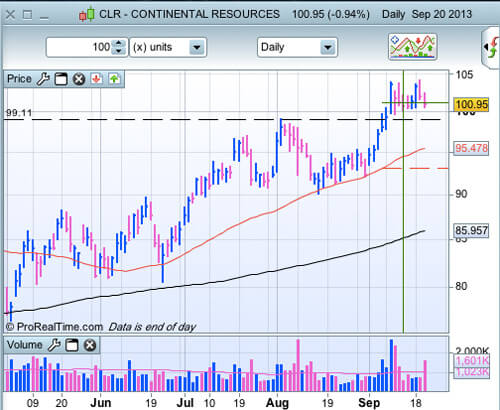Click the 95.478 moving average value label
Image resolution: width=500 pixels, height=410 pixels.
[x=471, y=148]
